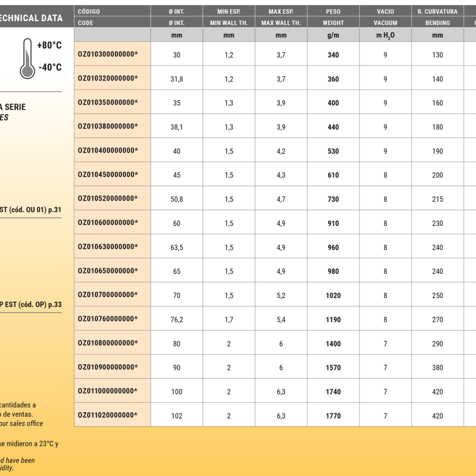Image resolution: width=476 pixels, height=476 pixels.
Task: Click the m H2O unit cell
Action: tap(385, 35)
